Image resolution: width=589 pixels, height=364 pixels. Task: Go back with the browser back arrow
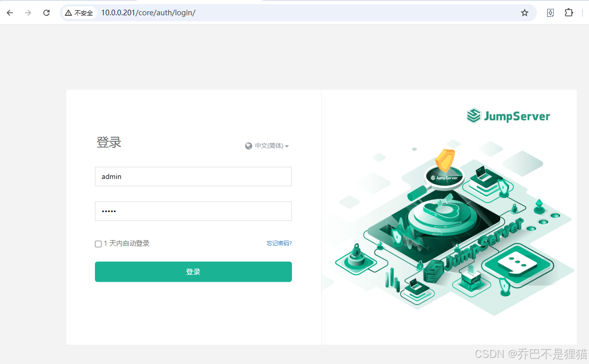click(10, 13)
